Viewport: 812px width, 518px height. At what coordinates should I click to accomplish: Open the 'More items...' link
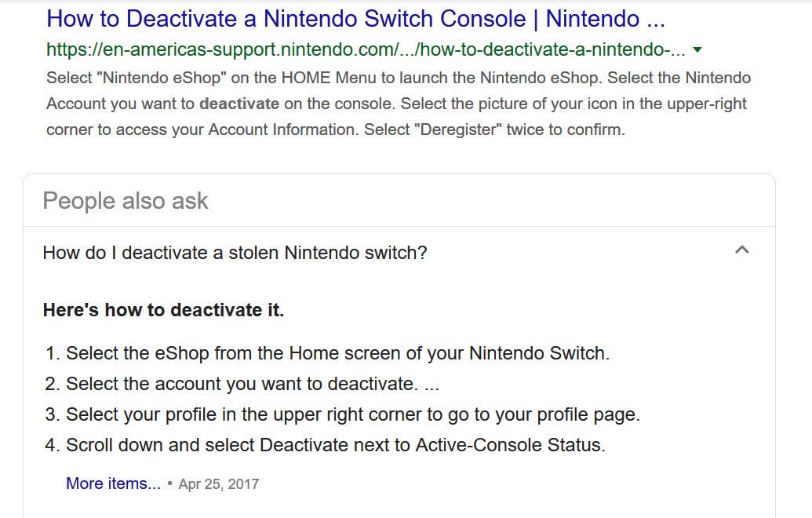(113, 483)
